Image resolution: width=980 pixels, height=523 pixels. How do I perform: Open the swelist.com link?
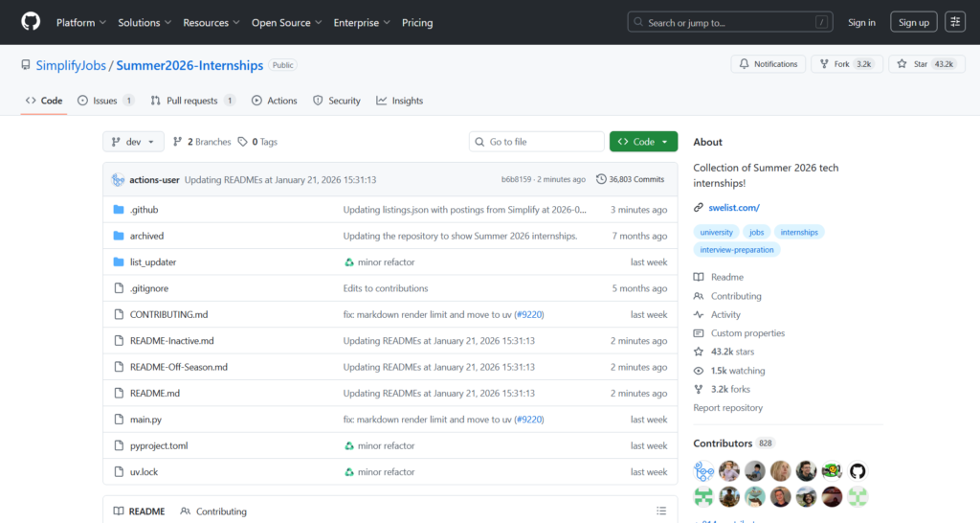point(734,208)
